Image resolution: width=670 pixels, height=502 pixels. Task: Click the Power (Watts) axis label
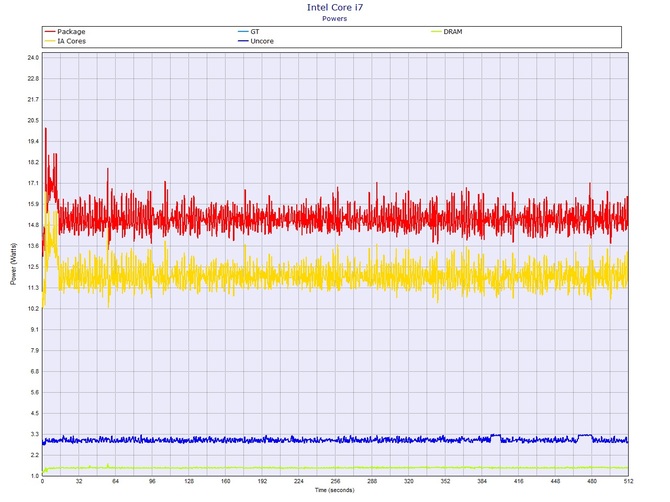coord(13,264)
